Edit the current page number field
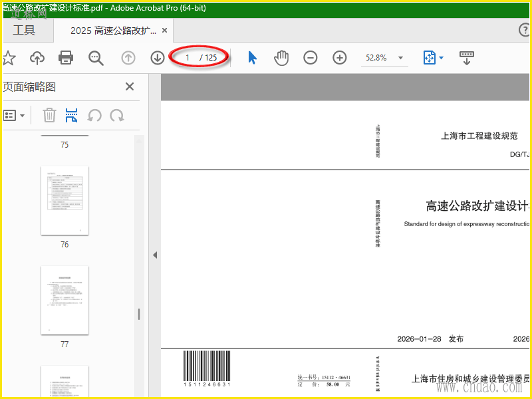This screenshot has width=532, height=399. (x=188, y=58)
